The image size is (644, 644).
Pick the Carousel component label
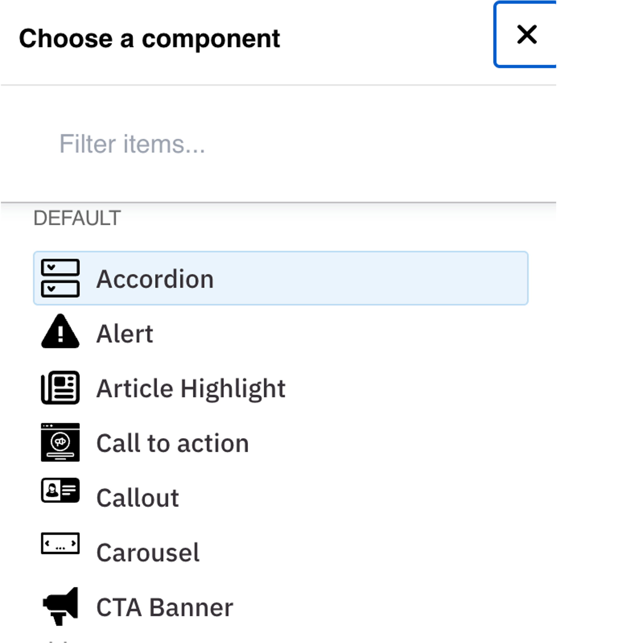point(148,553)
